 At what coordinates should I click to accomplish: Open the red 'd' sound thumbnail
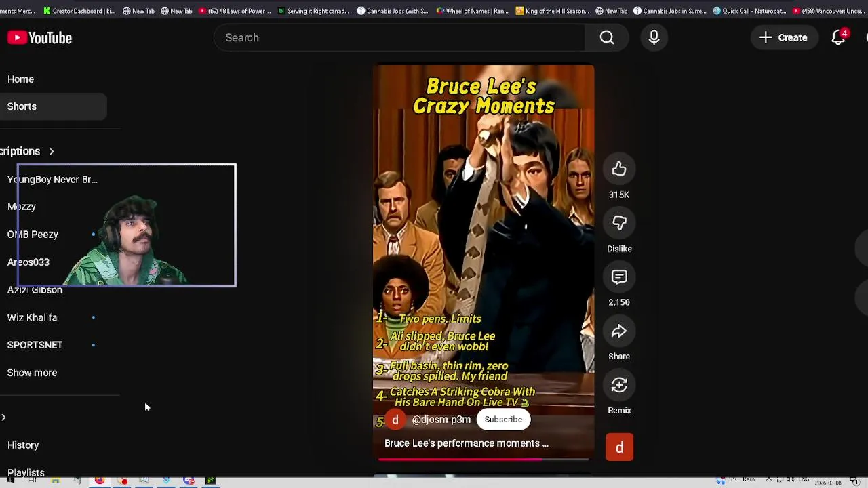619,447
